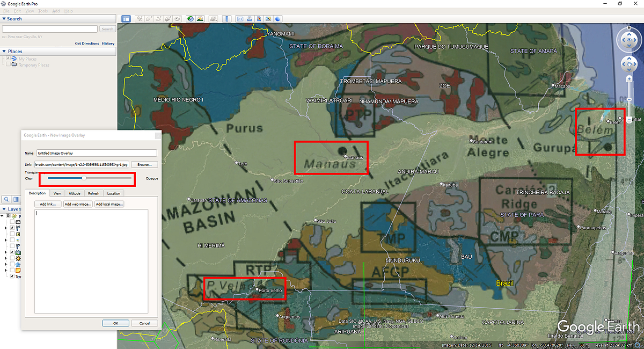Switch to the Altitude tab
Image resolution: width=644 pixels, height=349 pixels.
click(75, 193)
